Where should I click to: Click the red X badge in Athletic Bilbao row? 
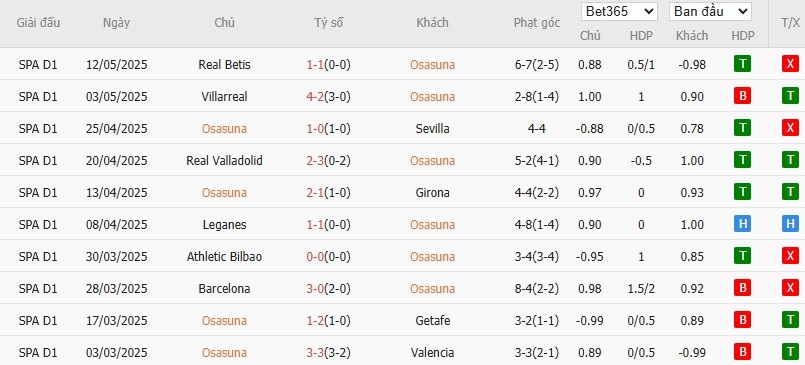[790, 256]
